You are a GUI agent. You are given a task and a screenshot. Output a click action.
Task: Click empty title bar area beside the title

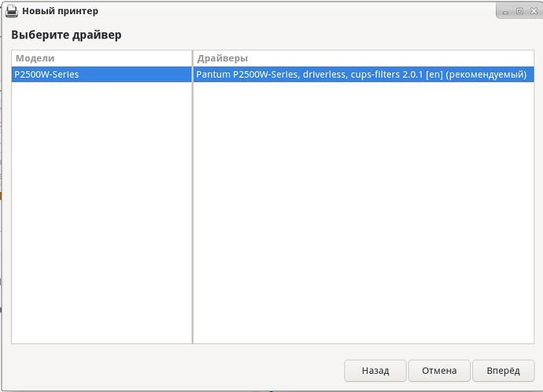tap(294, 11)
